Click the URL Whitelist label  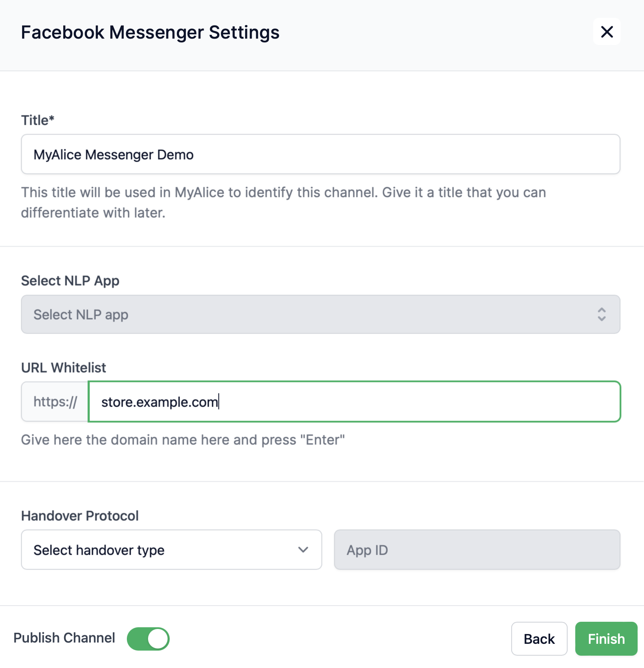tap(64, 368)
